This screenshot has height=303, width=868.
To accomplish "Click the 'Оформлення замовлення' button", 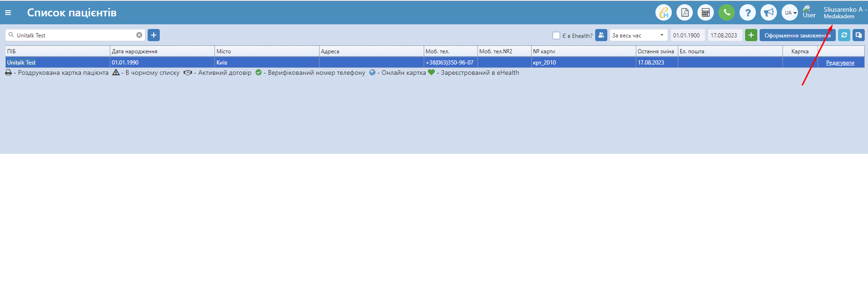I will 797,35.
